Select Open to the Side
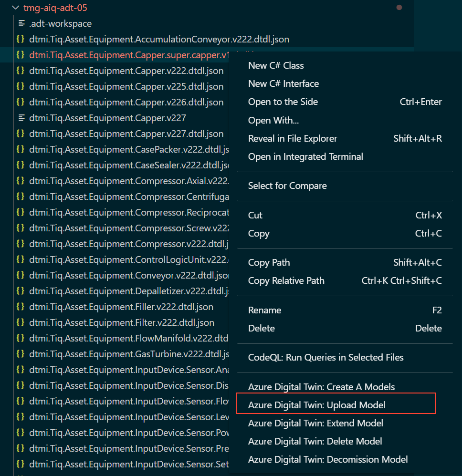Image resolution: width=462 pixels, height=476 pixels. 345,102
